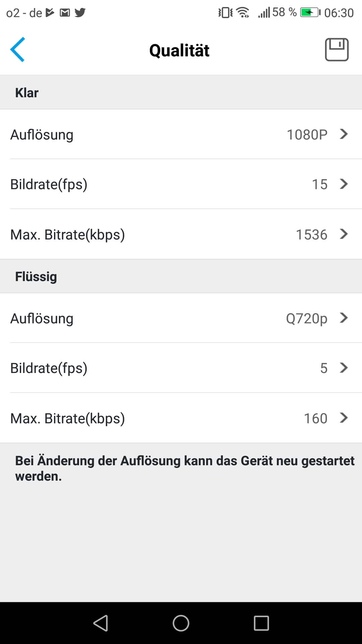Tap the Android back navigation button
The width and height of the screenshot is (362, 644).
(x=101, y=623)
